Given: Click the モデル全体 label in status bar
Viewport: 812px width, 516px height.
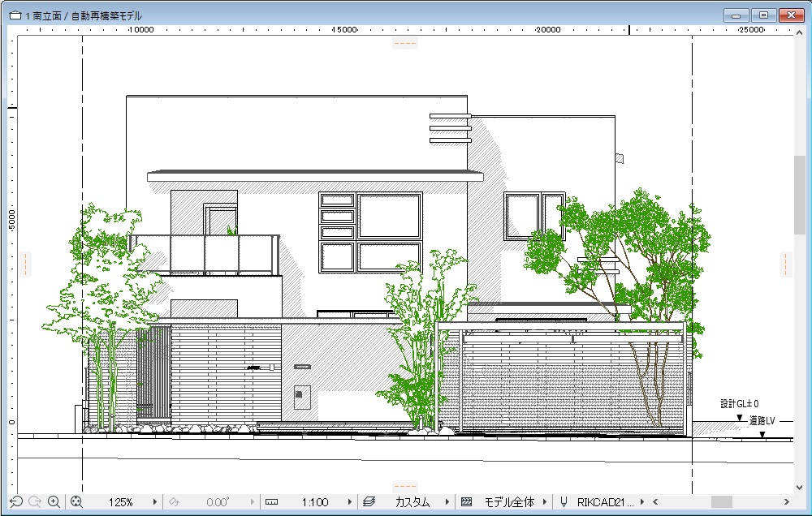Looking at the screenshot, I should click(509, 502).
